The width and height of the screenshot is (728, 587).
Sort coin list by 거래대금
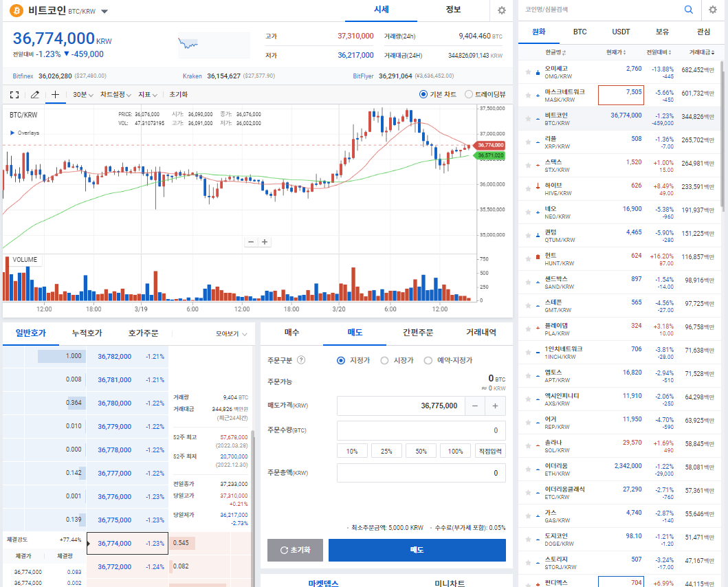click(x=702, y=52)
